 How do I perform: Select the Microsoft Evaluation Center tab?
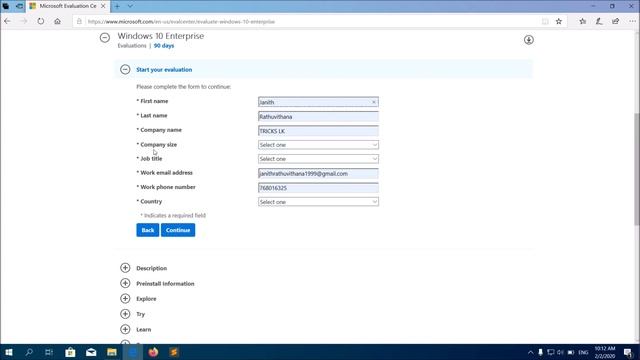point(67,6)
